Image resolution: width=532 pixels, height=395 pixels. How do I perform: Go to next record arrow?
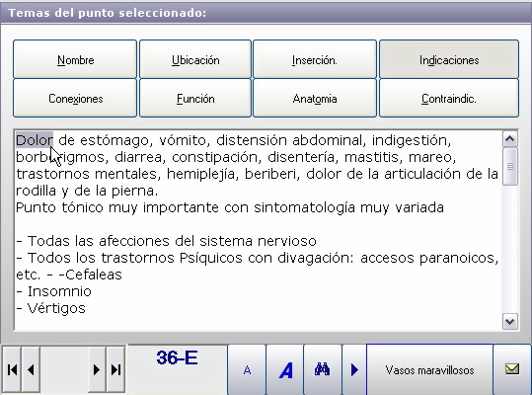pos(97,369)
